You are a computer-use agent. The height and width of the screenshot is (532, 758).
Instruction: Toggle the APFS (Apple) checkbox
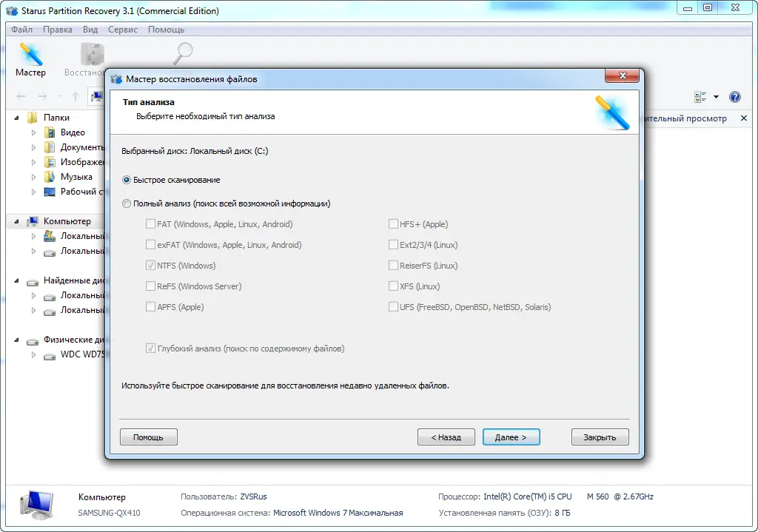pos(150,307)
